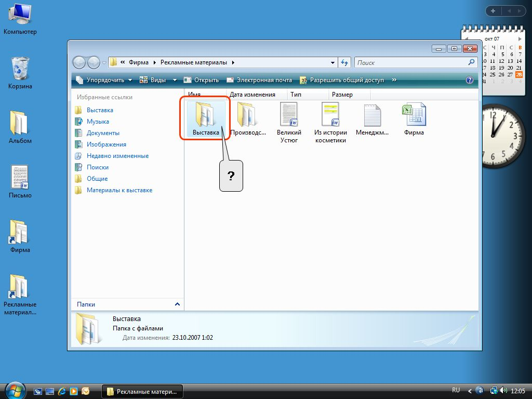Click the search magnifier icon

pos(471,62)
